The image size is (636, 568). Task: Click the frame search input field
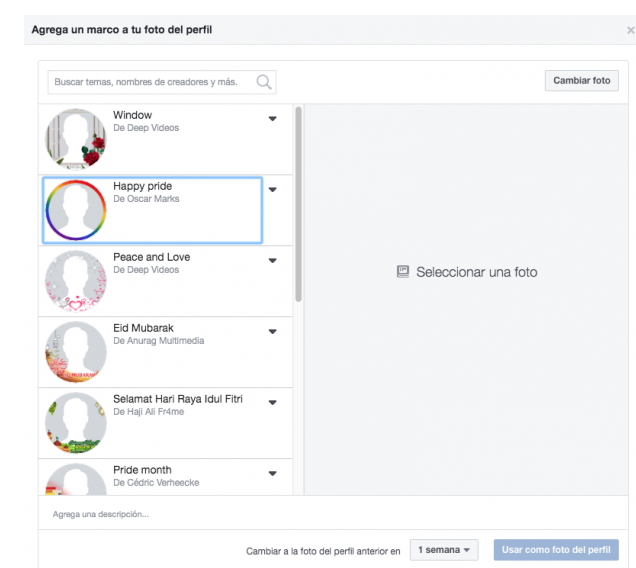click(150, 82)
